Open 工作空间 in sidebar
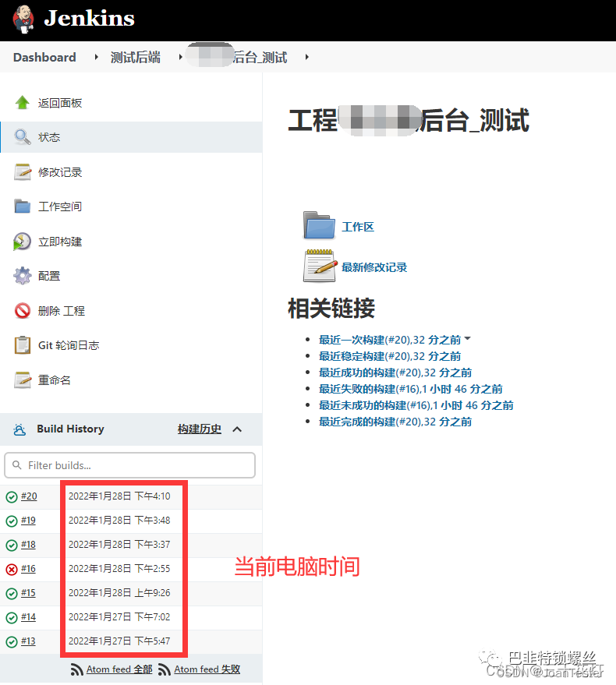616x685 pixels. (x=60, y=207)
